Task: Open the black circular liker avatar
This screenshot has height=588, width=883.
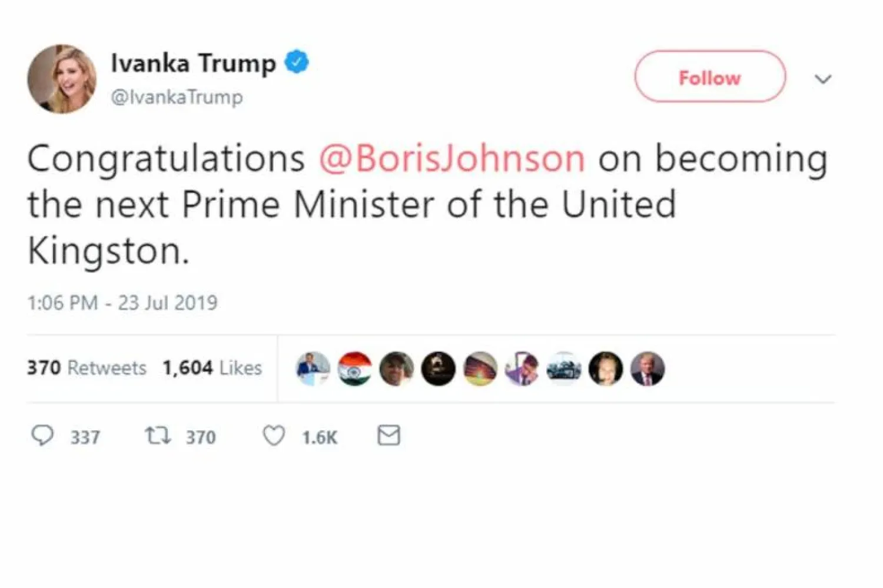Action: point(439,368)
